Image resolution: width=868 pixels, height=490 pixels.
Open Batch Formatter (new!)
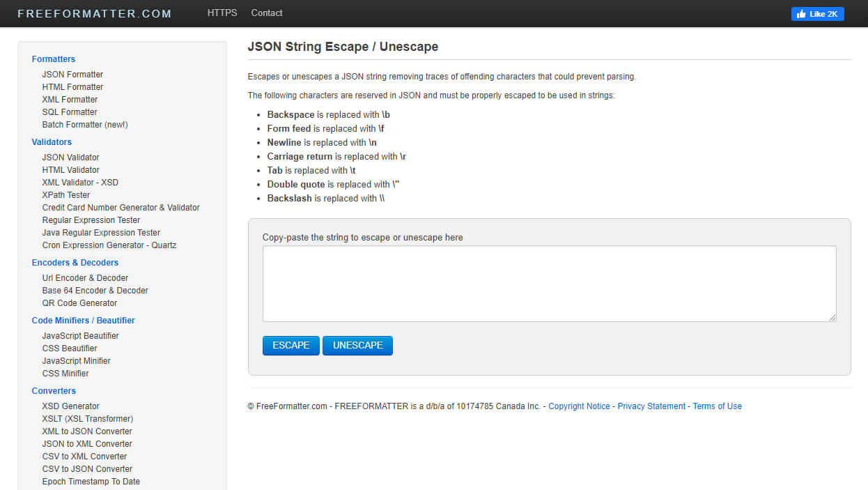[x=85, y=125]
